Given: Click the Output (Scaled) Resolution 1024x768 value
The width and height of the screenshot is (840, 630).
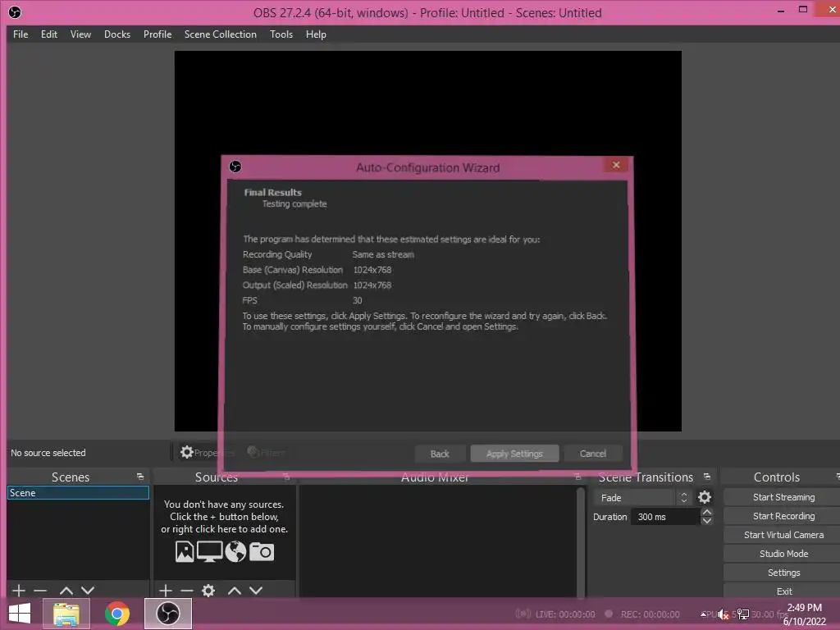Looking at the screenshot, I should 372,285.
